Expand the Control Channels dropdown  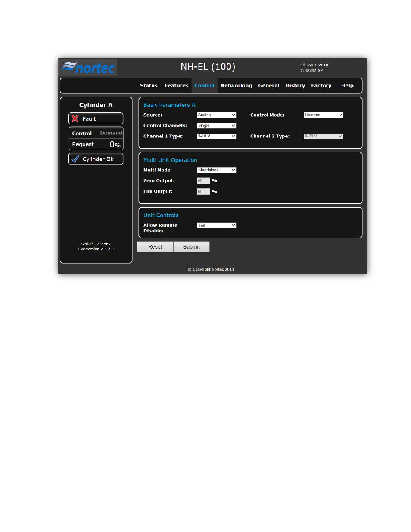(217, 126)
